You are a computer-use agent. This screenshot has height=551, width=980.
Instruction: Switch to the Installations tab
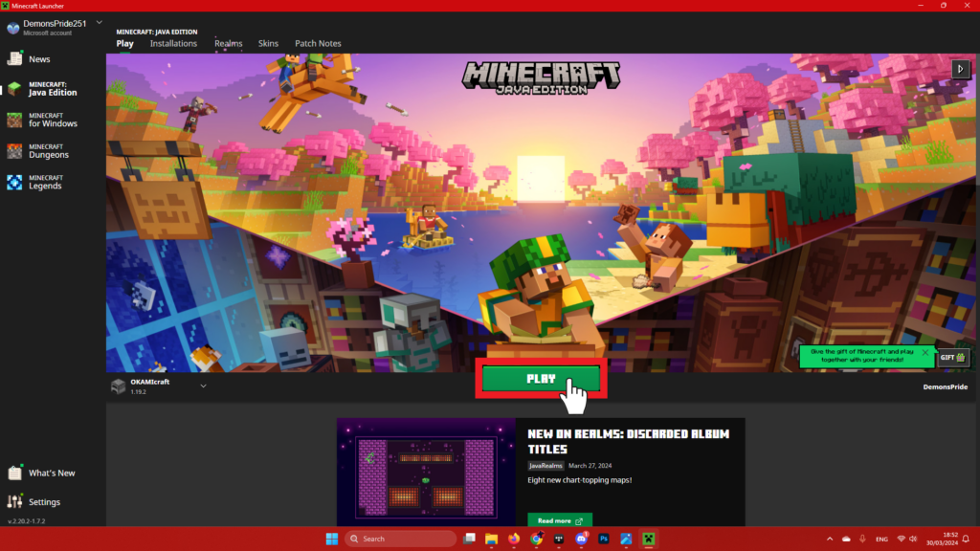point(173,44)
